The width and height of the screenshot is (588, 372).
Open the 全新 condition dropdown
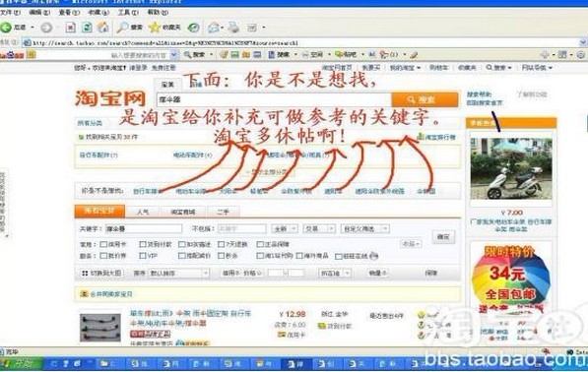point(286,228)
